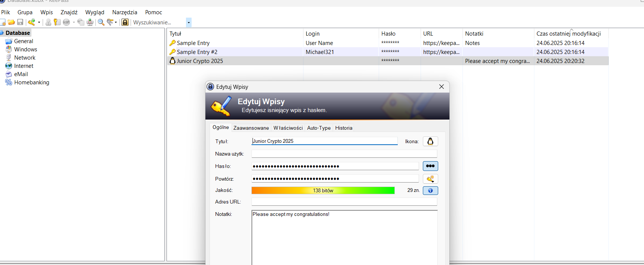The height and width of the screenshot is (265, 644).
Task: Expand Add Entry dropdown arrow
Action: (x=39, y=22)
